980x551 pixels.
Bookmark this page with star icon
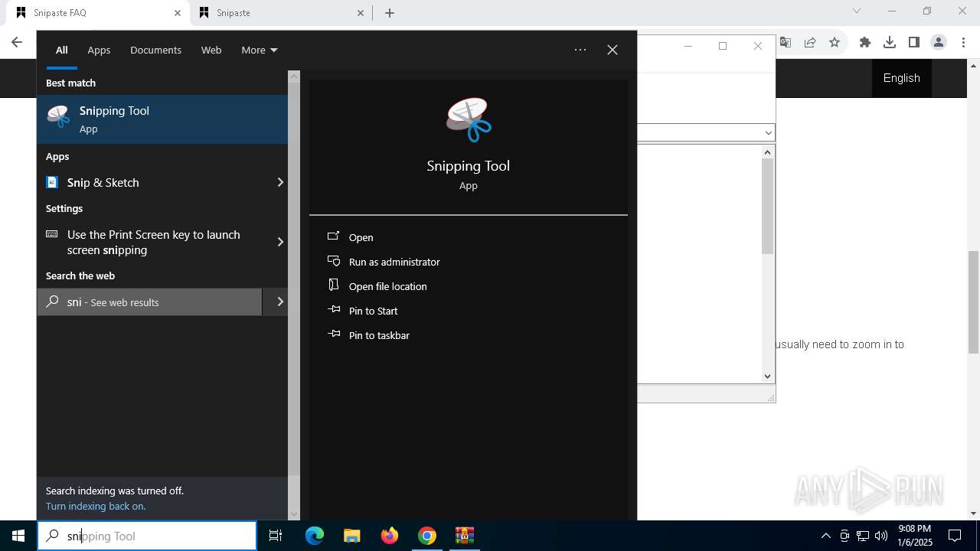coord(835,42)
